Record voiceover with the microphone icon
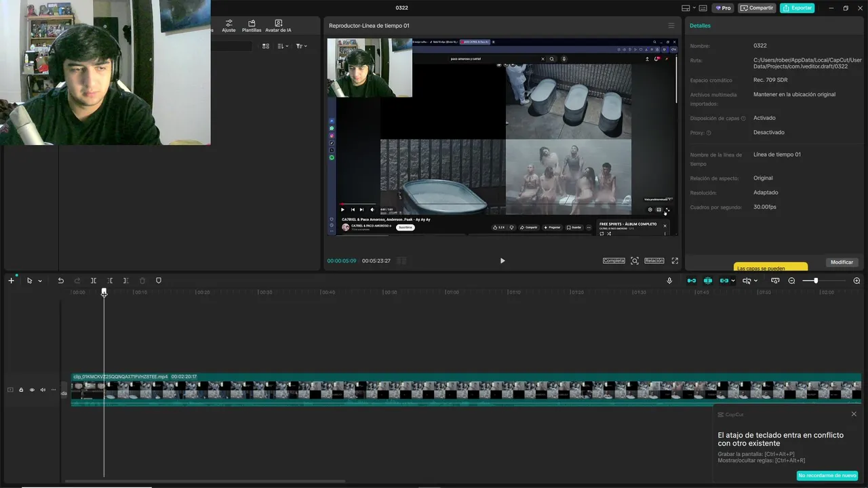Screen dimensions: 868x488 (x=670, y=281)
